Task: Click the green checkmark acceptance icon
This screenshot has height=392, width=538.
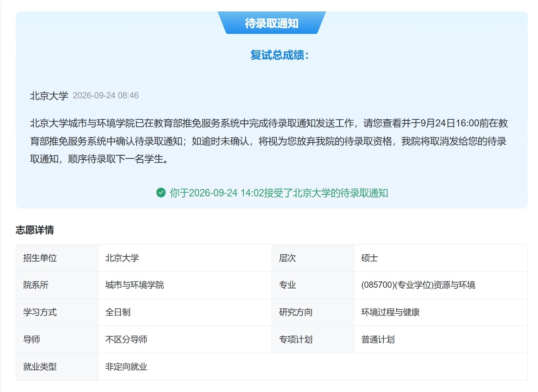Action: [161, 193]
